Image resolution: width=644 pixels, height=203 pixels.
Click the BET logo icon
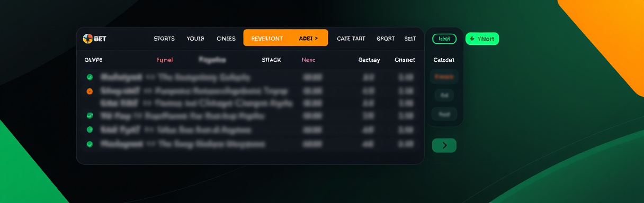88,39
